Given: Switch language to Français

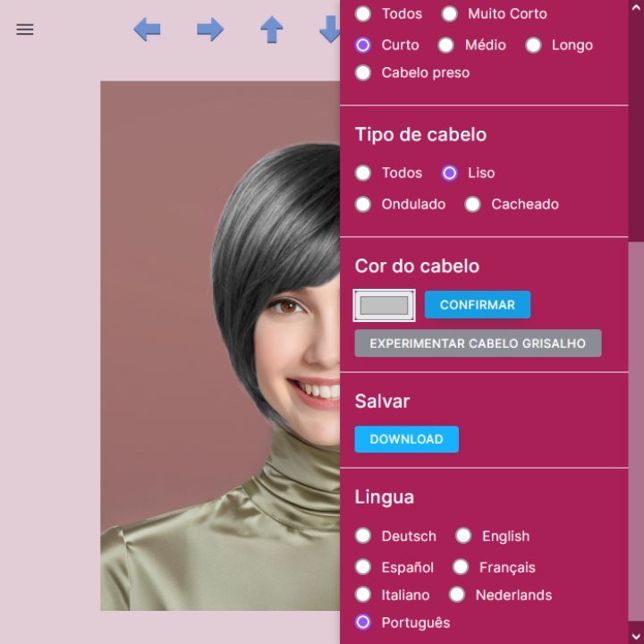Looking at the screenshot, I should pos(461,567).
